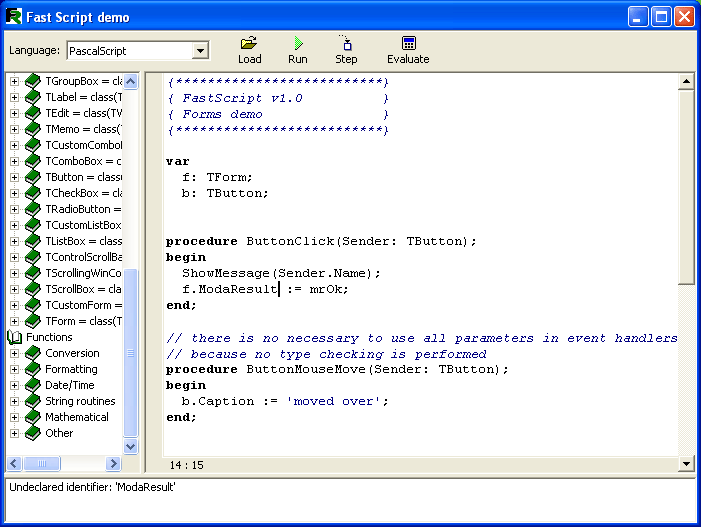Select the TForm = class tree item
Viewport: 701px width, 527px height.
(x=84, y=321)
